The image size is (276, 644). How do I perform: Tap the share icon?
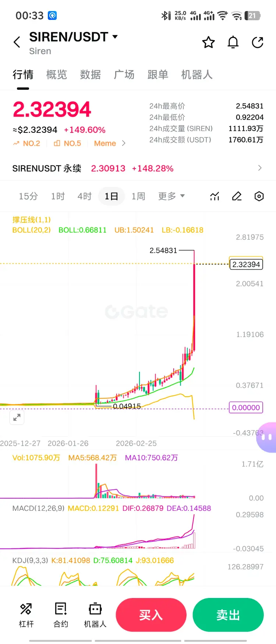pyautogui.click(x=258, y=42)
